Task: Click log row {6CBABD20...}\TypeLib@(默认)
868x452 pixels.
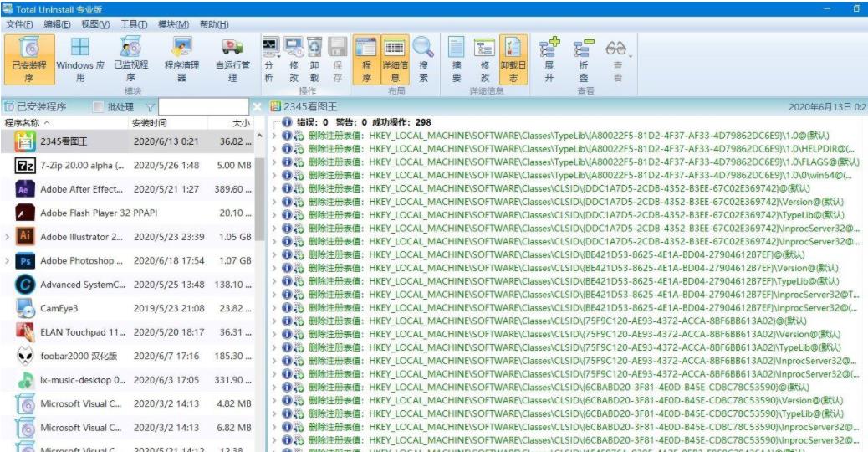Action: point(562,413)
